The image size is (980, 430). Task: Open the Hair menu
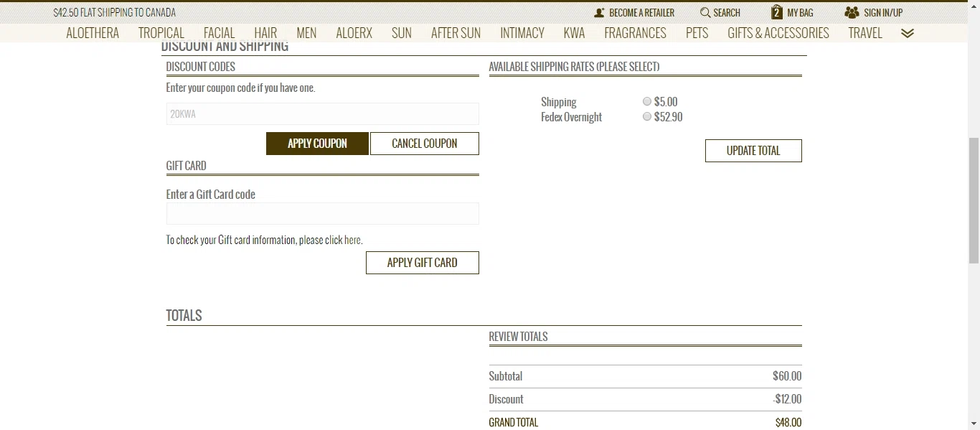click(265, 33)
